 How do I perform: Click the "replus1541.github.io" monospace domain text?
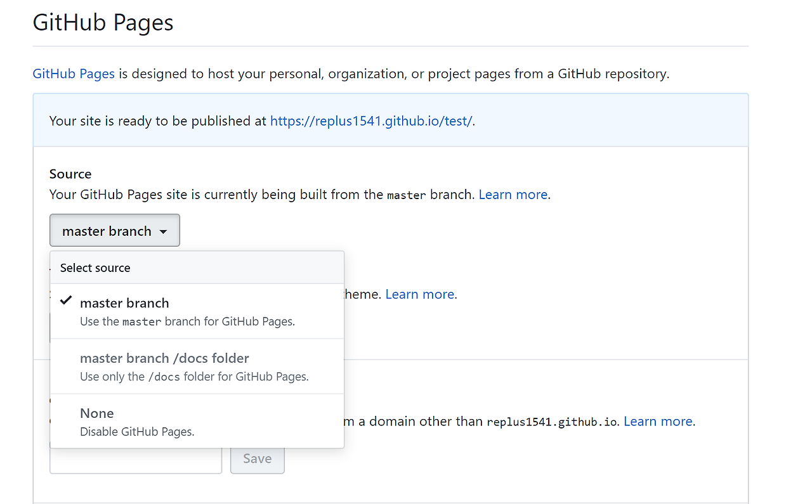(551, 422)
